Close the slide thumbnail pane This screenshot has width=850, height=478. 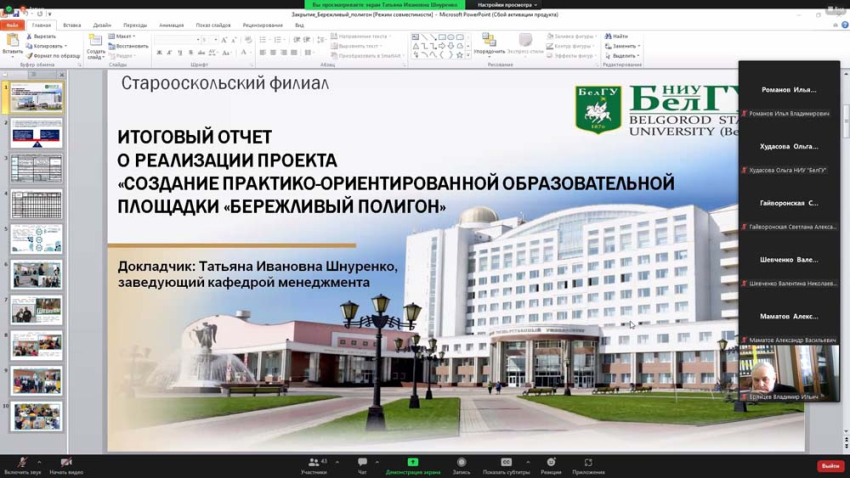tap(61, 74)
